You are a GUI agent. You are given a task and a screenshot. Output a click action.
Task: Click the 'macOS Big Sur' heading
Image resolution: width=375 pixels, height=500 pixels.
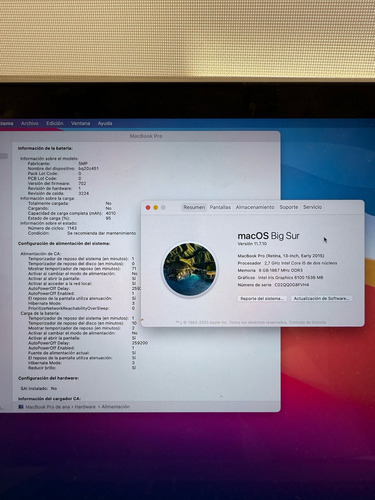tap(268, 236)
